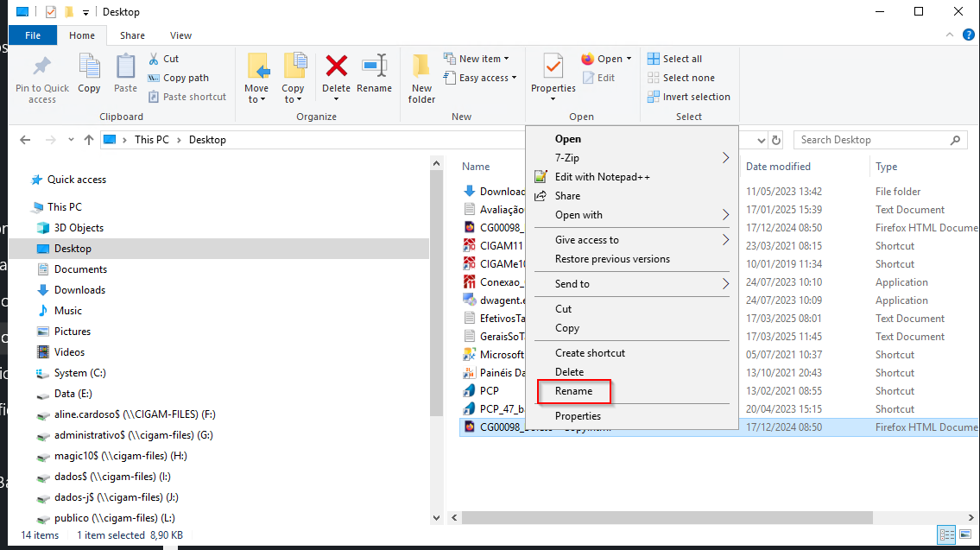The height and width of the screenshot is (550, 980).
Task: Open the File tab
Action: (x=33, y=35)
